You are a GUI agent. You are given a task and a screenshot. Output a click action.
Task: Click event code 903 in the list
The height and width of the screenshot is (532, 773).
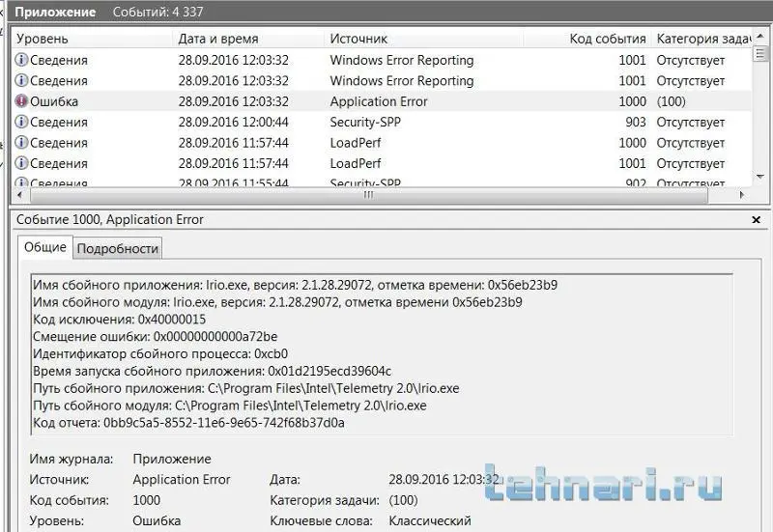click(636, 123)
